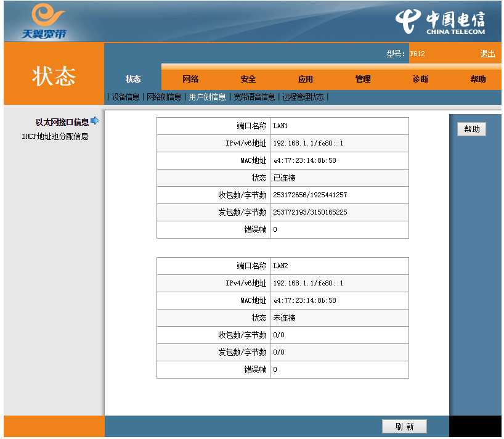Click the large 状态 heading on the orange panel
504x439 pixels.
(54, 76)
